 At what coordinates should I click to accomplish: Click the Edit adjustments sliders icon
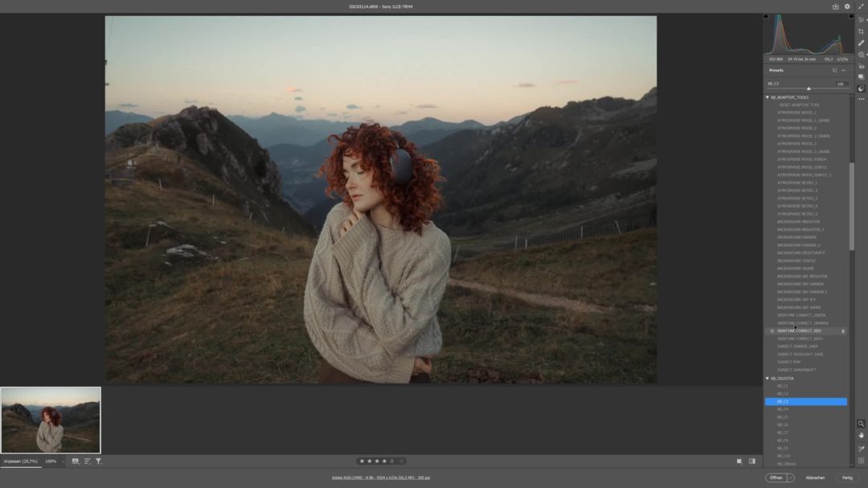(x=862, y=18)
